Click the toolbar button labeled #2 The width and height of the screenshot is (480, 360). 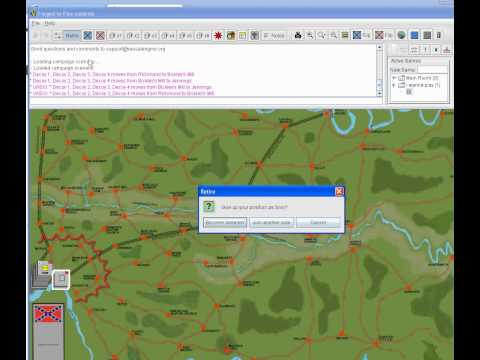(x=133, y=35)
